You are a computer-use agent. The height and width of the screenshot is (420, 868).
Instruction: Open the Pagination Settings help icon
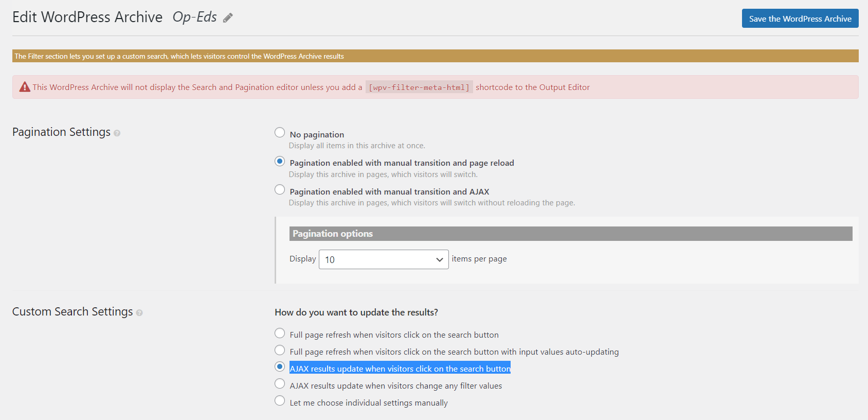(117, 133)
